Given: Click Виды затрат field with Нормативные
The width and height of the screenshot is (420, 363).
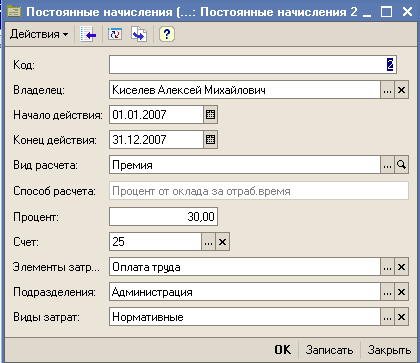Looking at the screenshot, I should click(x=245, y=317).
